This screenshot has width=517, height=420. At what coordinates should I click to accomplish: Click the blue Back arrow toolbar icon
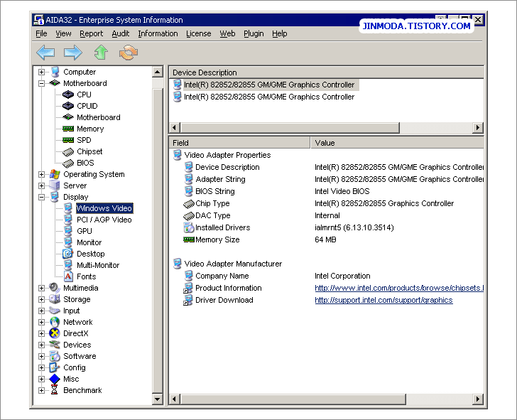click(x=45, y=53)
